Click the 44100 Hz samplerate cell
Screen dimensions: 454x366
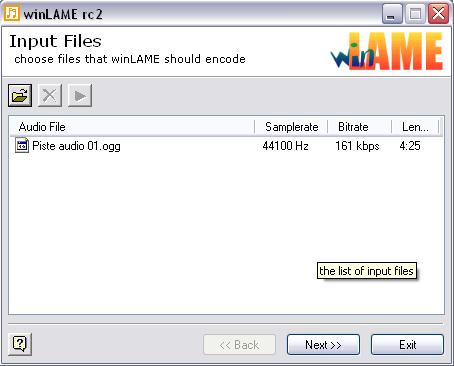tap(285, 146)
